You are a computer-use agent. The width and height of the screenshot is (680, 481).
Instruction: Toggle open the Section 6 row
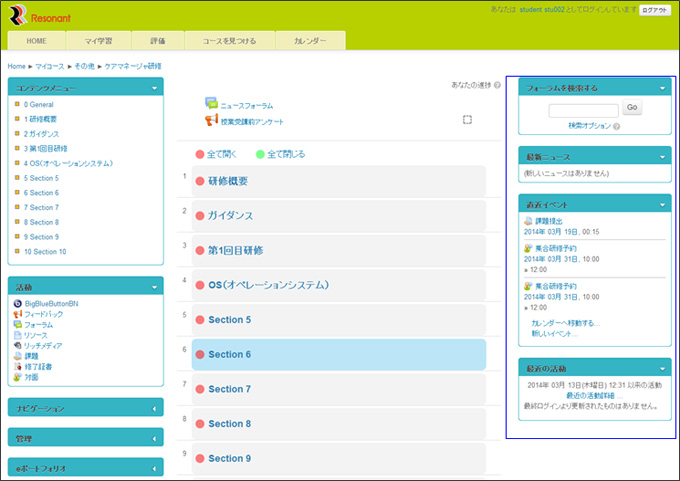(200, 355)
